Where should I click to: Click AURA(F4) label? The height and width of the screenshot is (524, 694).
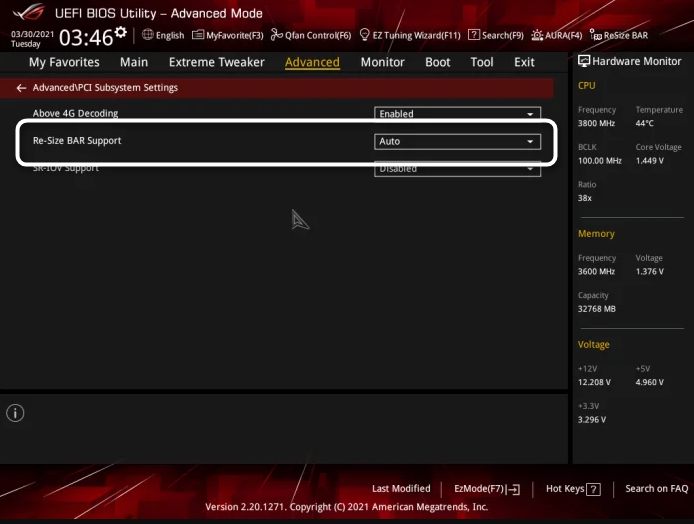[563, 35]
